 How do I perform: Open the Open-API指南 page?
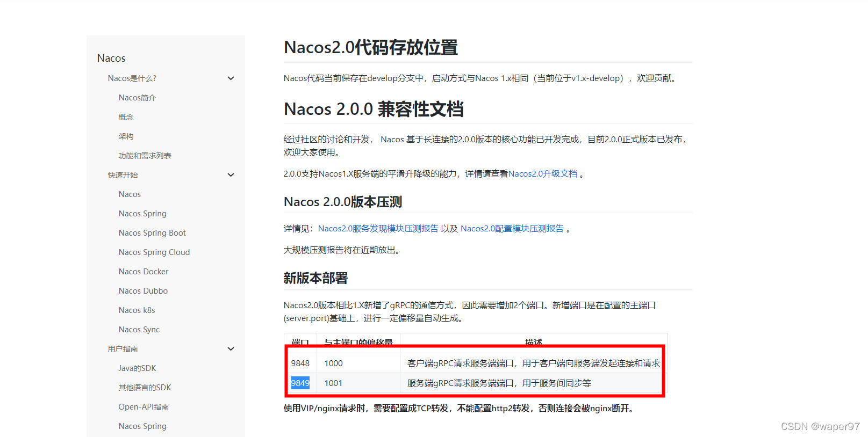click(x=144, y=407)
